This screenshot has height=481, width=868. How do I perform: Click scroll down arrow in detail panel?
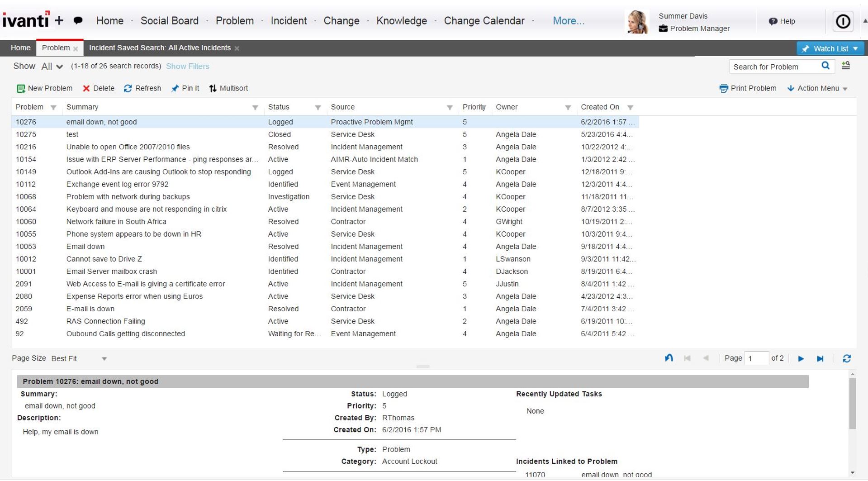[853, 473]
